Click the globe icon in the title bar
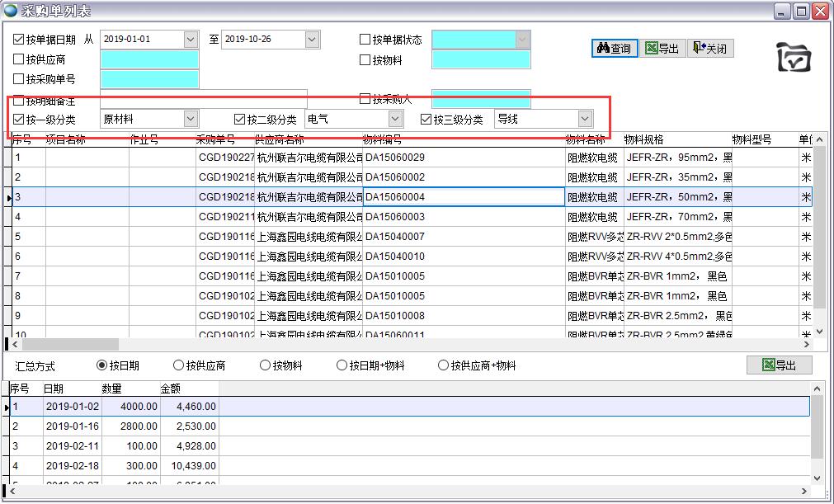Image resolution: width=834 pixels, height=504 pixels. click(11, 11)
